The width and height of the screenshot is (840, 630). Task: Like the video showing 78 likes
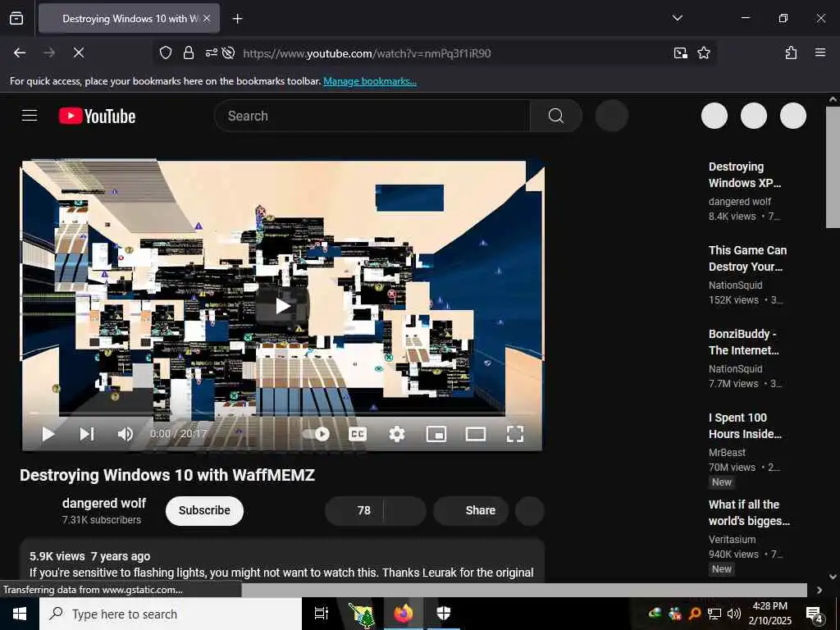354,510
